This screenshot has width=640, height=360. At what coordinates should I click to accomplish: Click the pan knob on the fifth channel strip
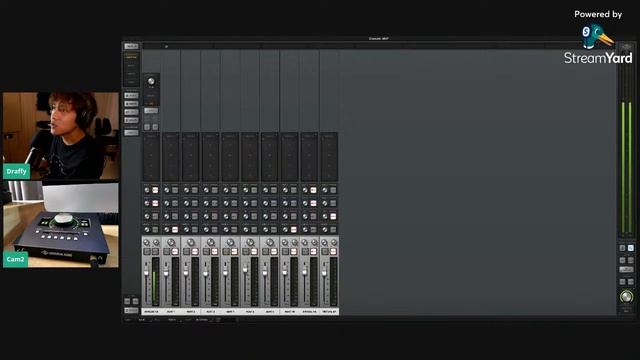[x=230, y=242]
